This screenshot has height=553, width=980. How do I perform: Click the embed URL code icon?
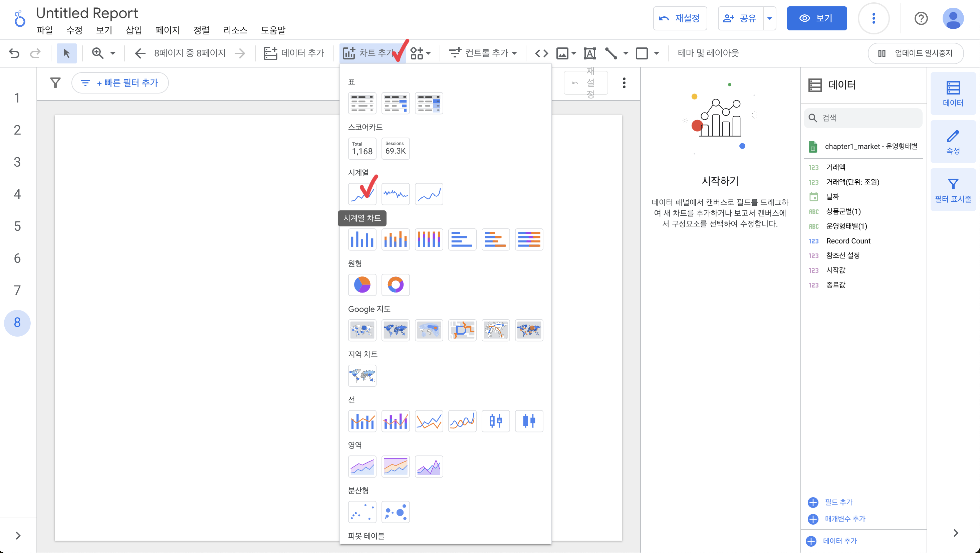click(541, 53)
